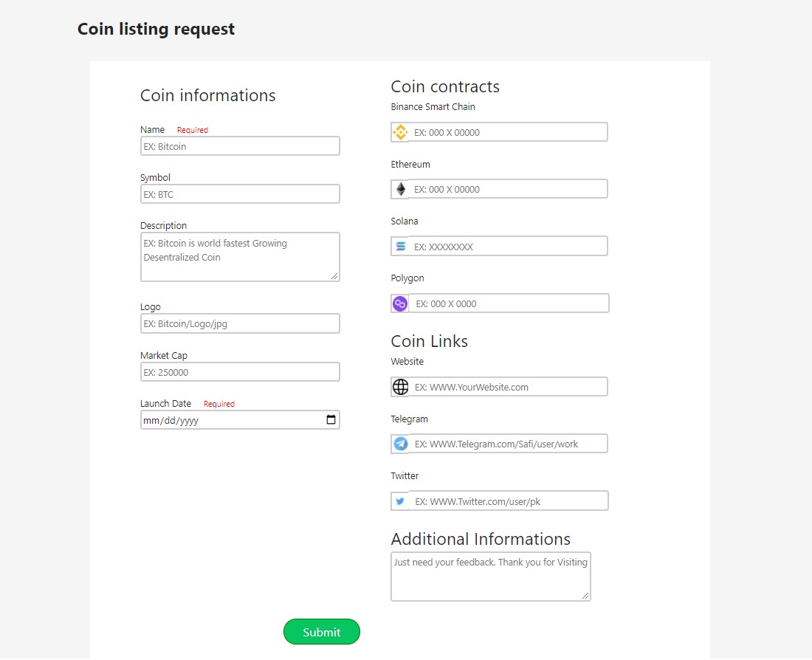Click the Coin listing request heading
Image resolution: width=812 pixels, height=660 pixels.
pyautogui.click(x=155, y=29)
